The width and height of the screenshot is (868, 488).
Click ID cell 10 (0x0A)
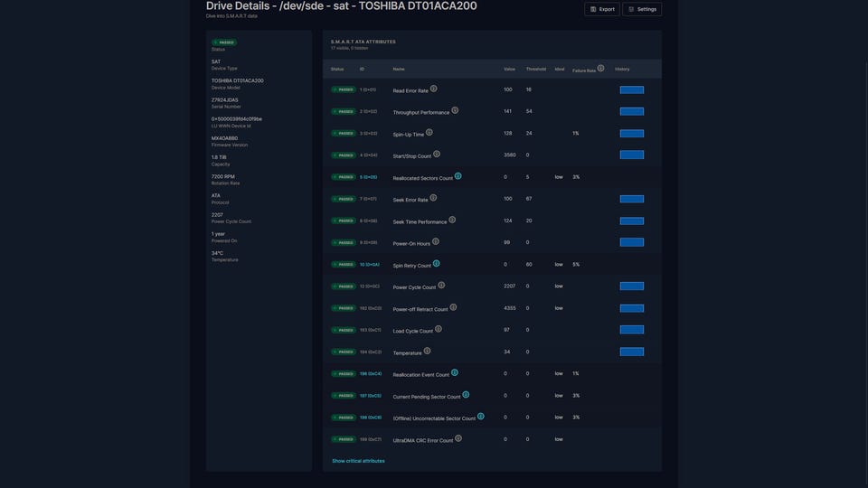click(369, 265)
